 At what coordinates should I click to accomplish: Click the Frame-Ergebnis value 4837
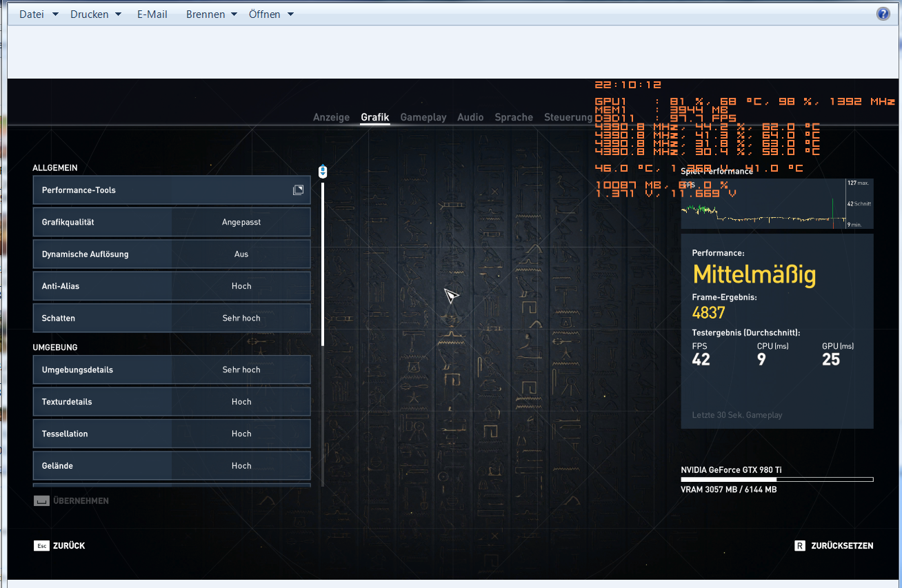(x=709, y=313)
